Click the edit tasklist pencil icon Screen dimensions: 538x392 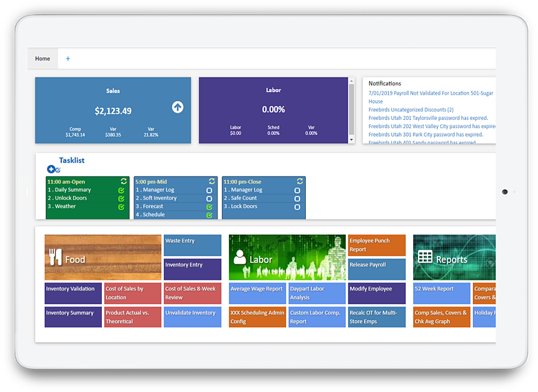(x=58, y=170)
